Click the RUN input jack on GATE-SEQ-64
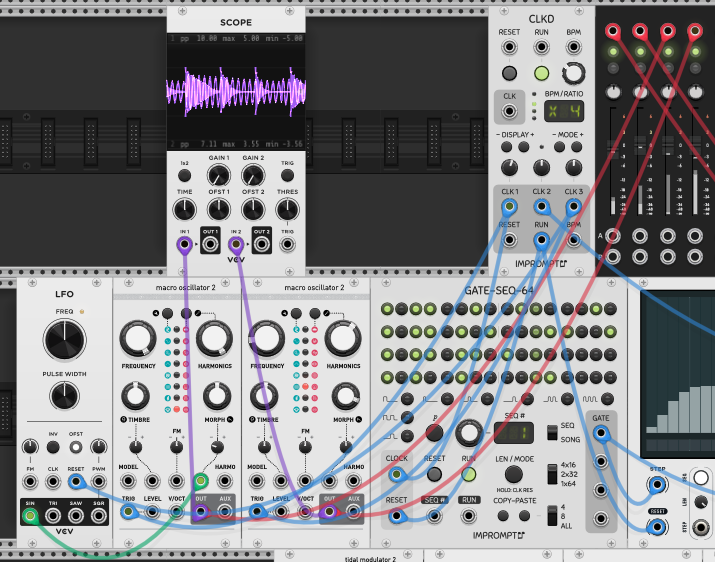This screenshot has height=562, width=715. point(468,516)
